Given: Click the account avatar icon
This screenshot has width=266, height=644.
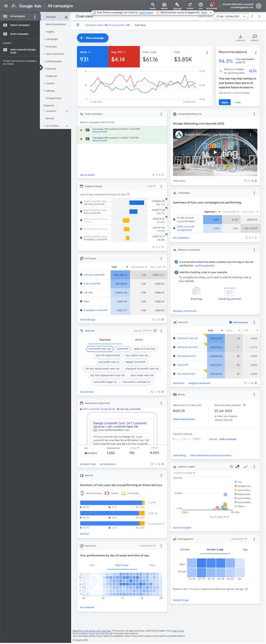Looking at the screenshot, I should point(258,6).
